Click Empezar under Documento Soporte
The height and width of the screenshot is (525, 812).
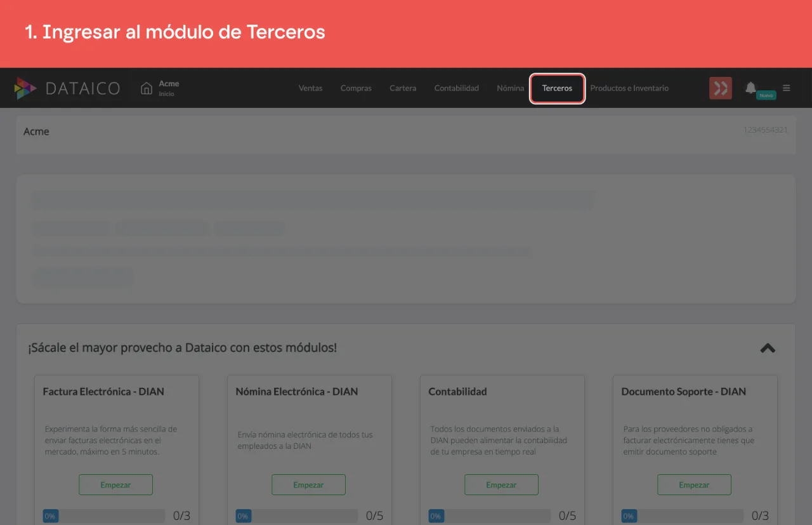pyautogui.click(x=694, y=484)
